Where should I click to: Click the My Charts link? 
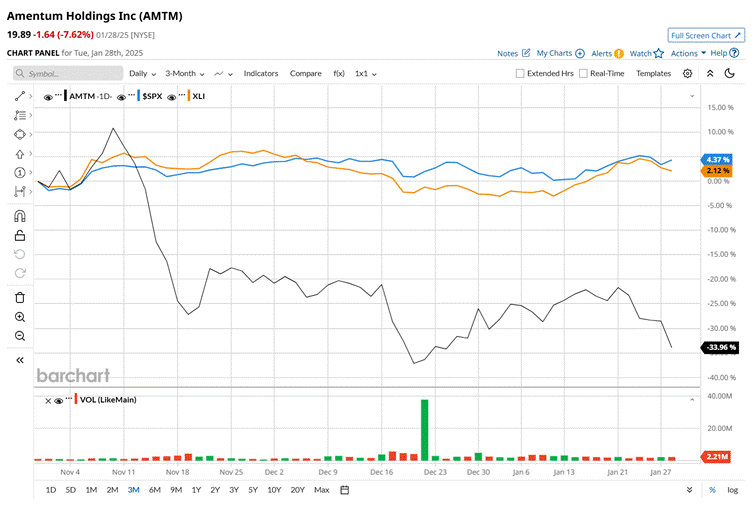click(554, 53)
